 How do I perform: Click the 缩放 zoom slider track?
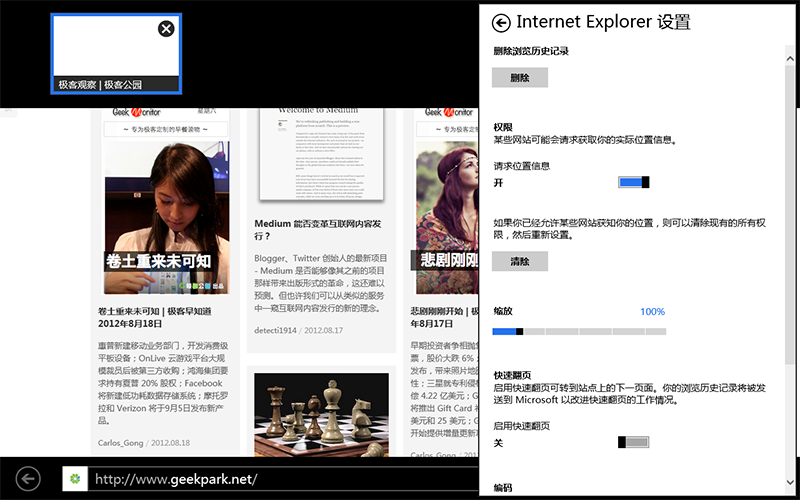coord(579,331)
